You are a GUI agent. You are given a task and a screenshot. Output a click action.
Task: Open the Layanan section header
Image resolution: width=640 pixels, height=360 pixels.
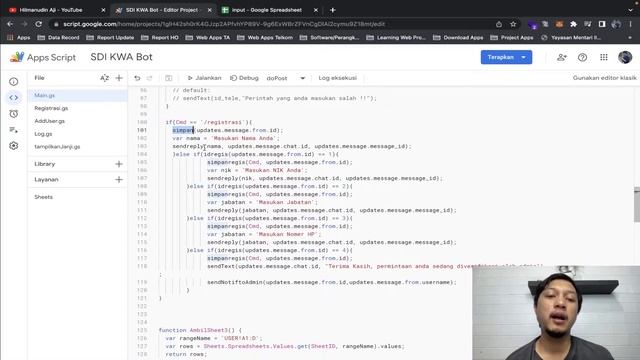pyautogui.click(x=46, y=180)
